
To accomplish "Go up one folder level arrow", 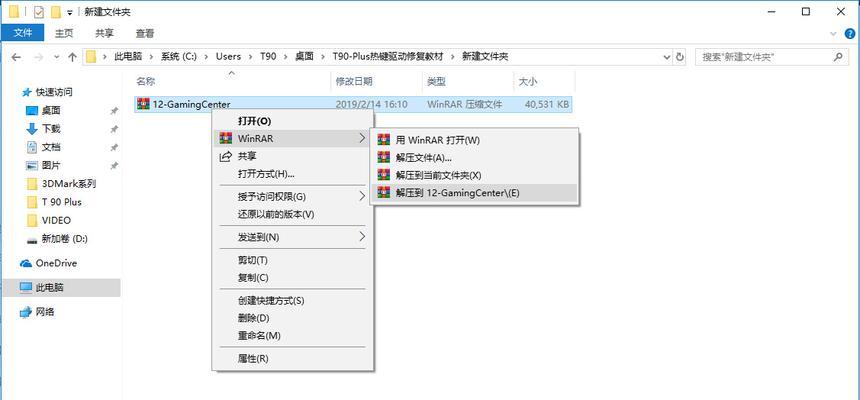I will (x=72, y=57).
